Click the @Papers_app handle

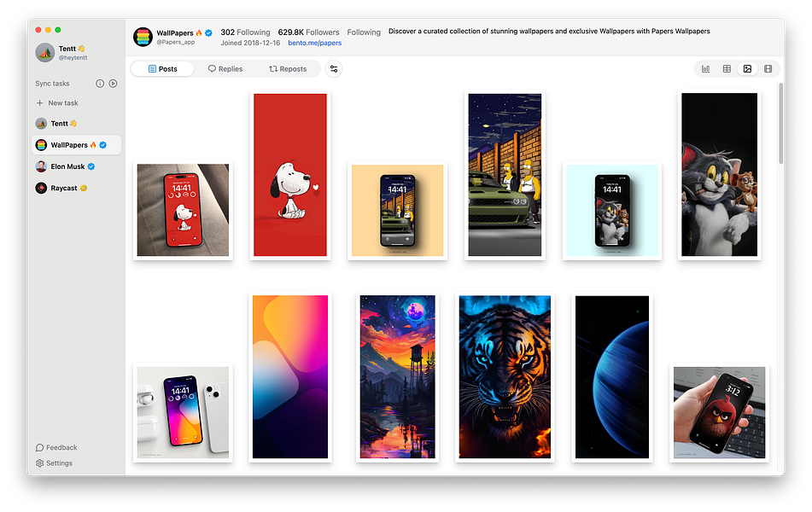coord(176,43)
